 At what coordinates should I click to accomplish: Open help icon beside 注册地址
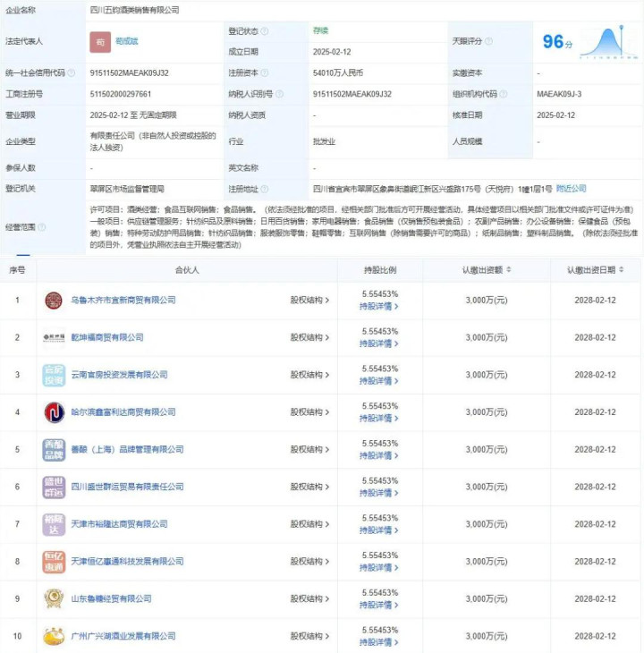point(265,189)
